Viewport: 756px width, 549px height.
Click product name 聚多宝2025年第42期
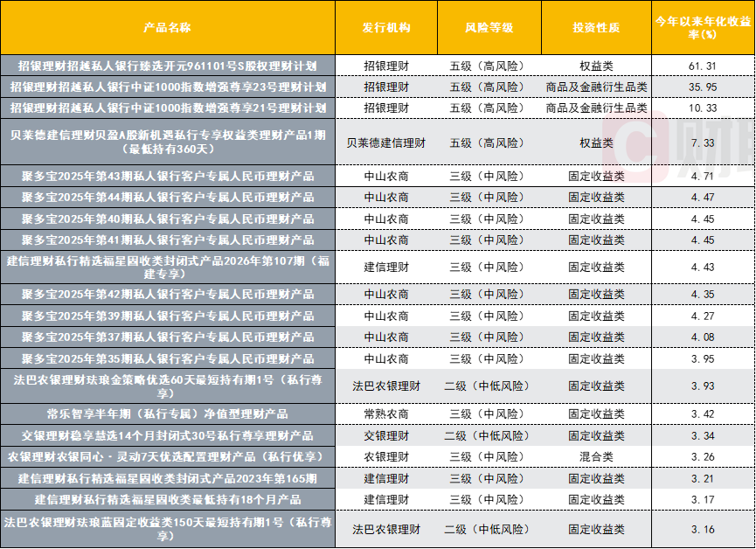click(x=167, y=295)
